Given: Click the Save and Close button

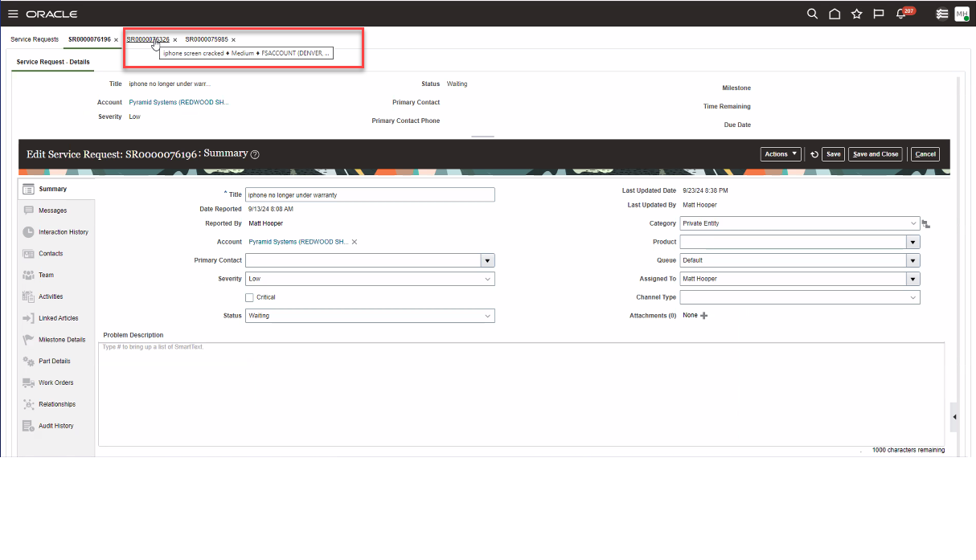Looking at the screenshot, I should tap(875, 153).
